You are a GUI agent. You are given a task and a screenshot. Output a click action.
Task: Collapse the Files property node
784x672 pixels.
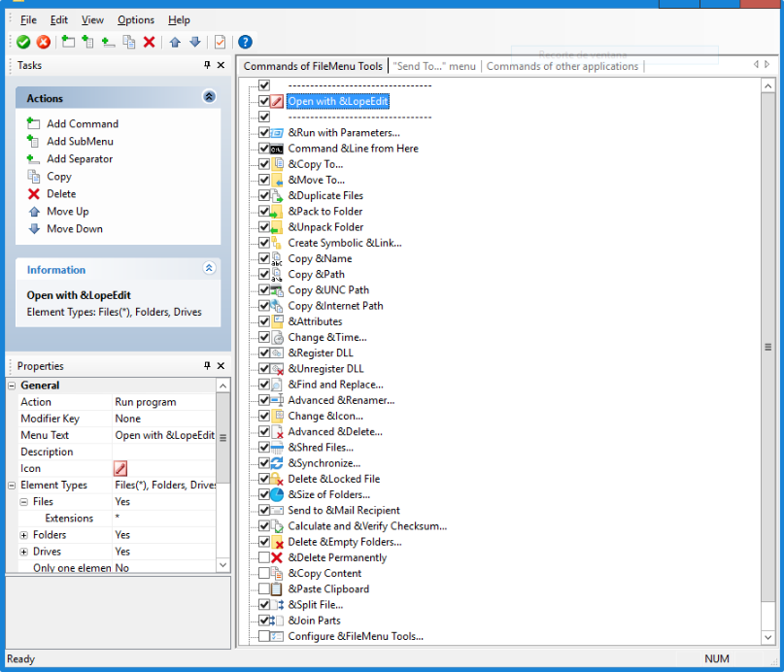(x=24, y=502)
